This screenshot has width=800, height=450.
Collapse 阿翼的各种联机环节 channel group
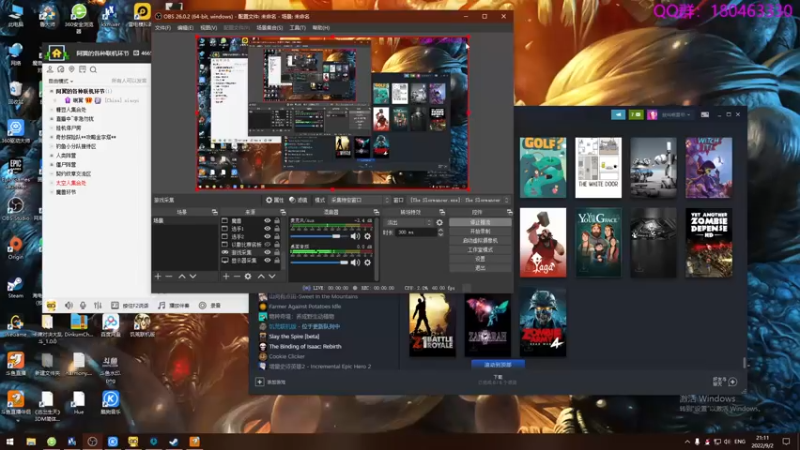(52, 91)
